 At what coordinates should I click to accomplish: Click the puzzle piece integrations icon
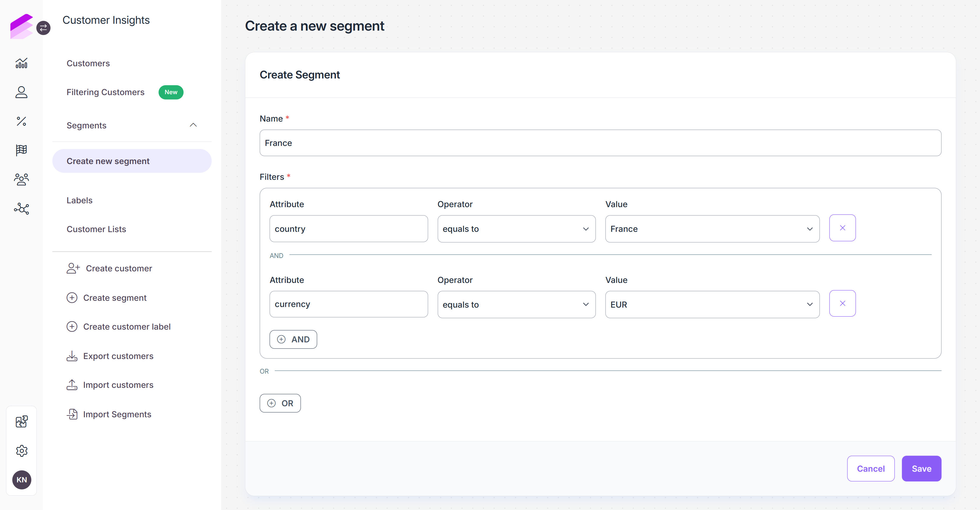point(22,421)
